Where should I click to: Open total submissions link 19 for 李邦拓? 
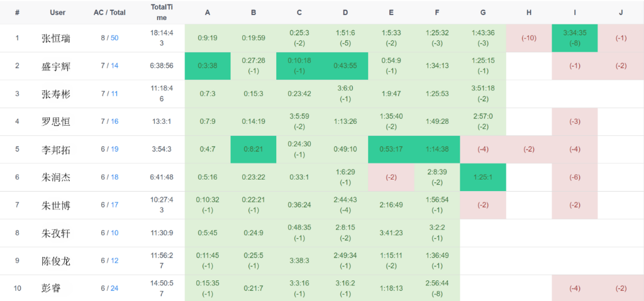[114, 150]
